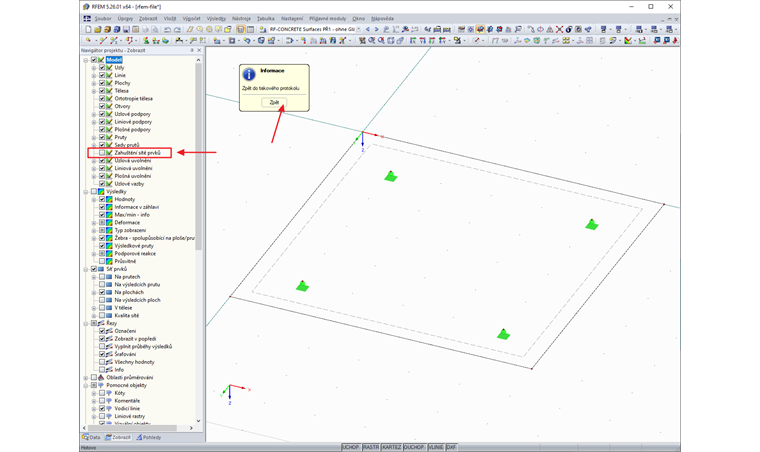Click the RFEM application menu icon

[87, 18]
